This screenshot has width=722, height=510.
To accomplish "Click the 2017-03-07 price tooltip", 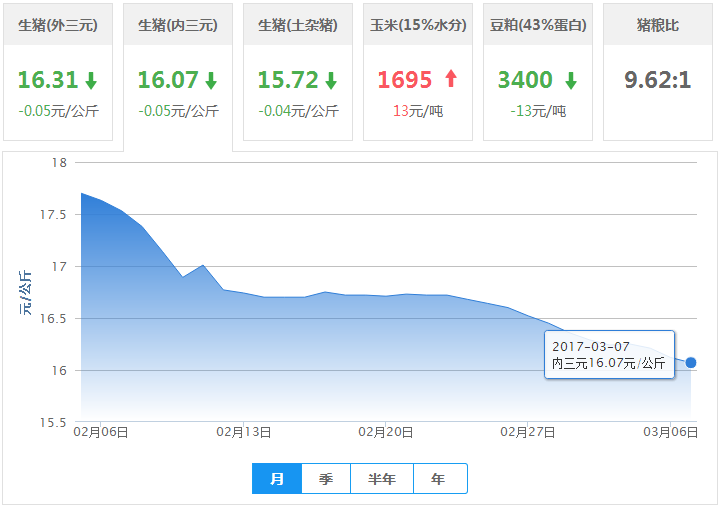I will coord(609,354).
